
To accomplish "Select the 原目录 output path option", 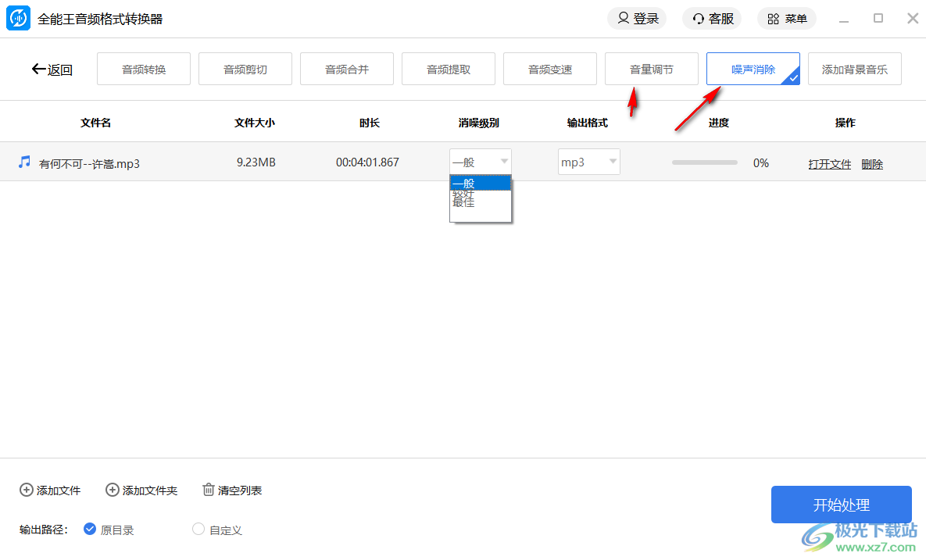I will coord(90,529).
